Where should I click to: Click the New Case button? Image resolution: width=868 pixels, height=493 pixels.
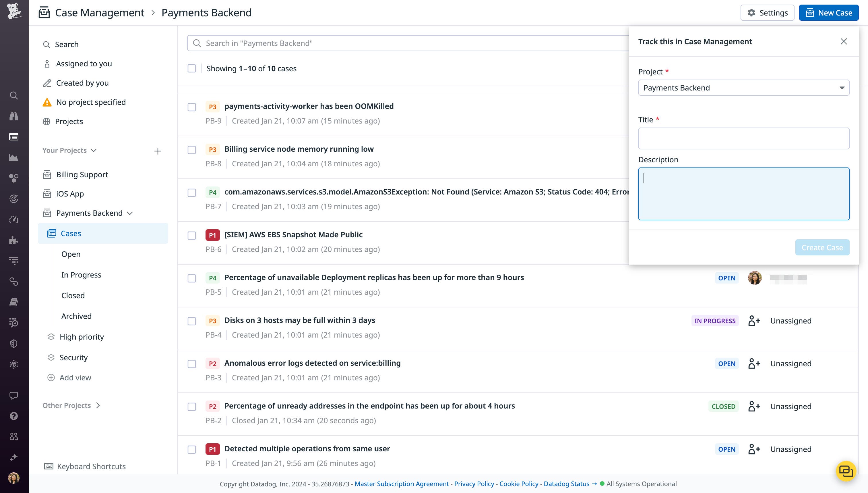tap(828, 13)
